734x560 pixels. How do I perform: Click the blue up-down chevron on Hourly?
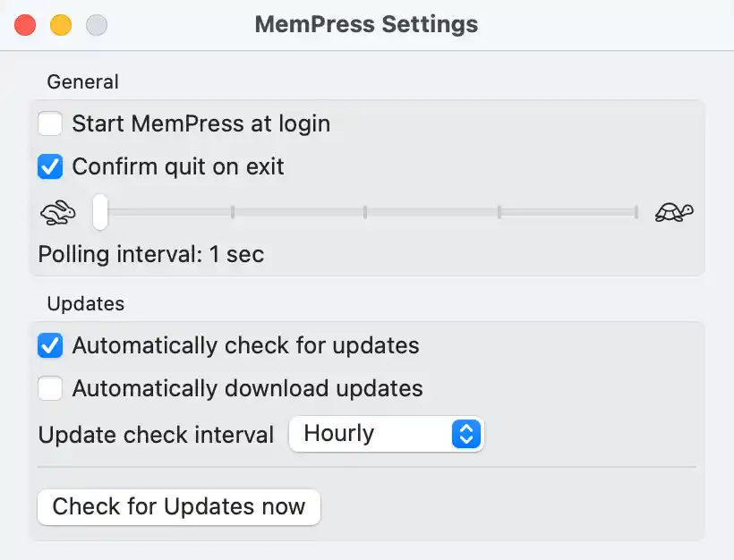pos(466,434)
